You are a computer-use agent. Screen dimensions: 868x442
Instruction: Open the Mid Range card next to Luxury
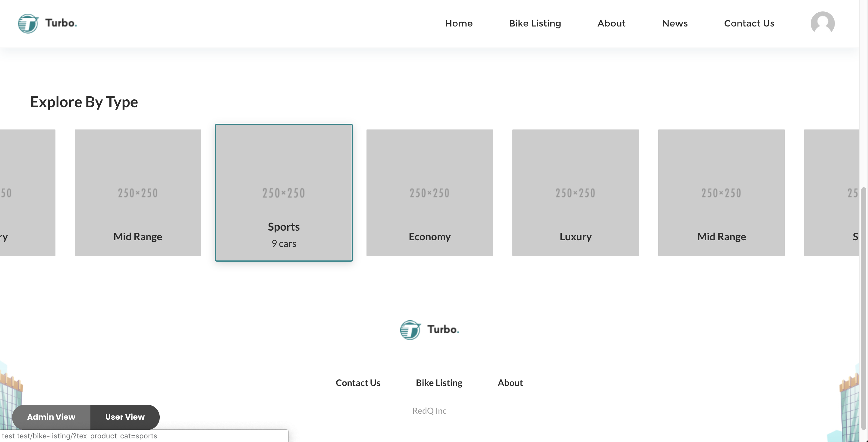[721, 193]
